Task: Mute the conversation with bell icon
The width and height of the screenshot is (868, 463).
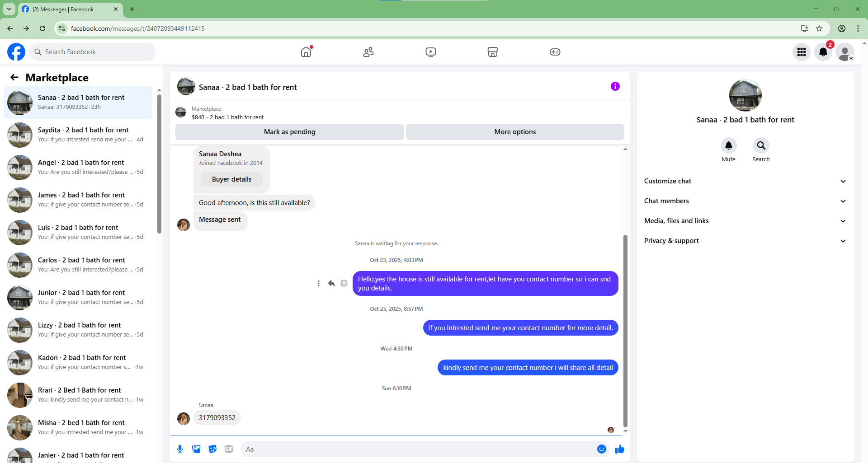Action: pyautogui.click(x=729, y=145)
